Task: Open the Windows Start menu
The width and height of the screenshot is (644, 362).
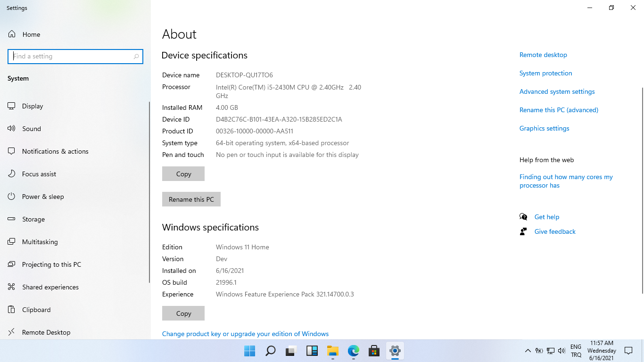Action: point(250,351)
